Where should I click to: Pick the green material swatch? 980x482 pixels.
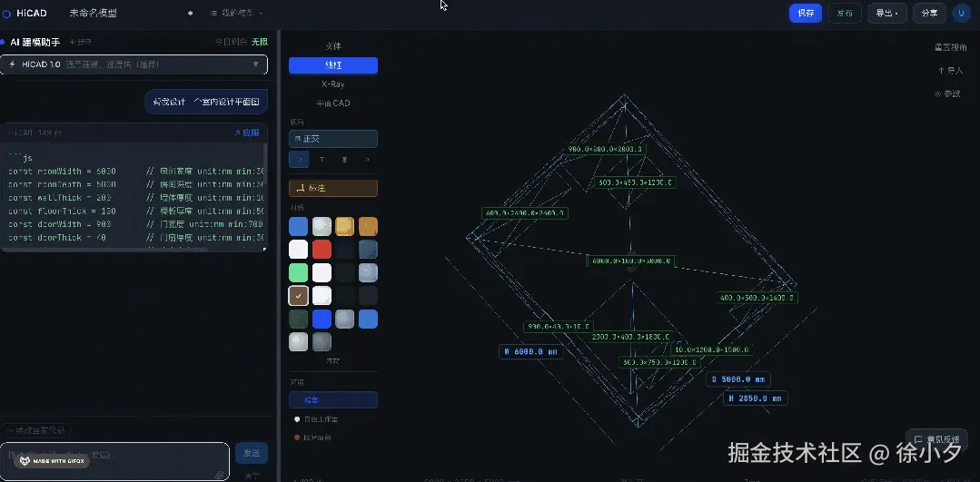point(298,273)
